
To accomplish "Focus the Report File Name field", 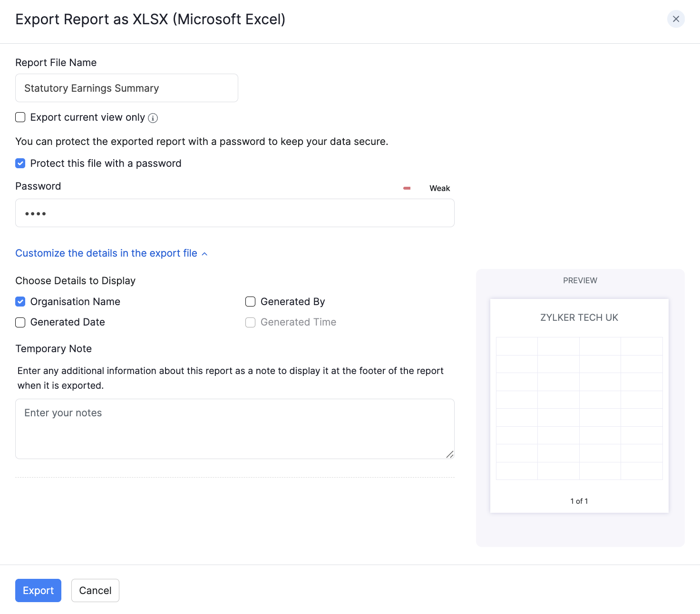I will (126, 88).
